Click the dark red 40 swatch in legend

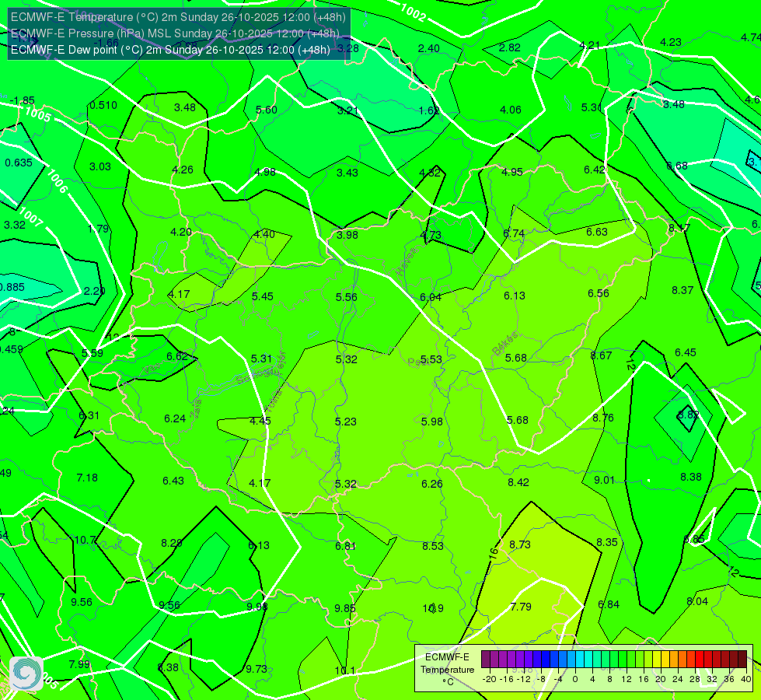point(742,660)
